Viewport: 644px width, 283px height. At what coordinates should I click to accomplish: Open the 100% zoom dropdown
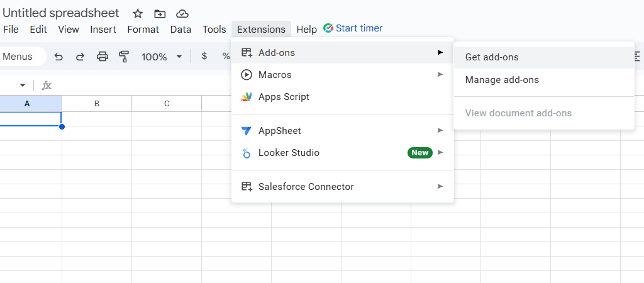coord(161,57)
